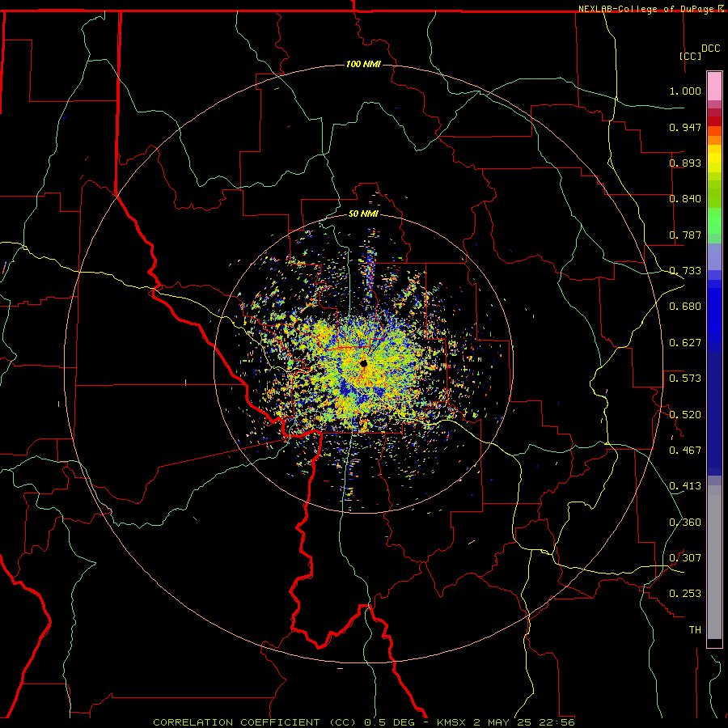Viewport: 728px width, 728px height.
Task: Pick the pink swatch beside 1.000
Action: [x=714, y=87]
